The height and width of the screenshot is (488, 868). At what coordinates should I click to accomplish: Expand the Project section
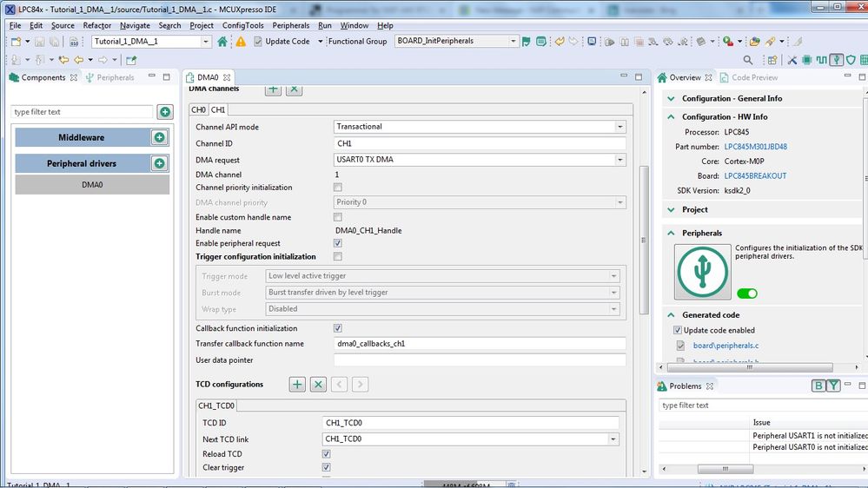point(671,209)
